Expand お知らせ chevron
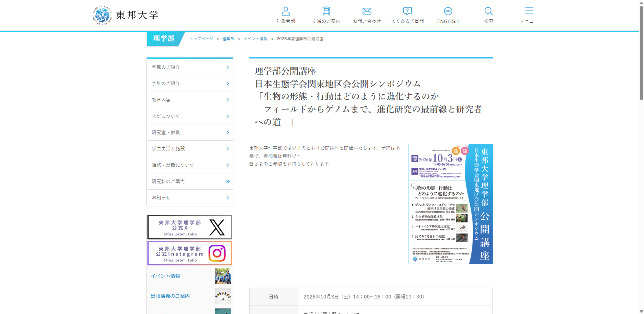 pos(228,198)
